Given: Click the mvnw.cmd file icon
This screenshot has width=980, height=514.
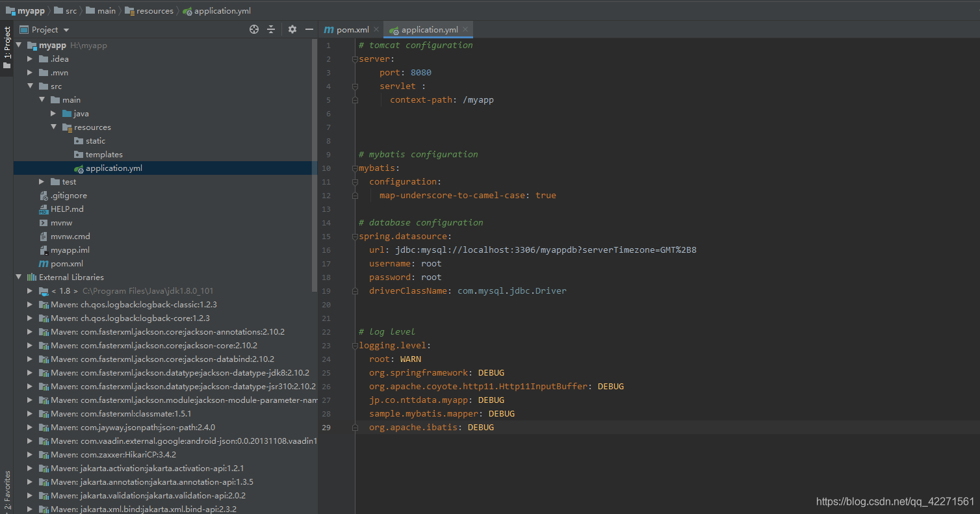Looking at the screenshot, I should click(44, 237).
